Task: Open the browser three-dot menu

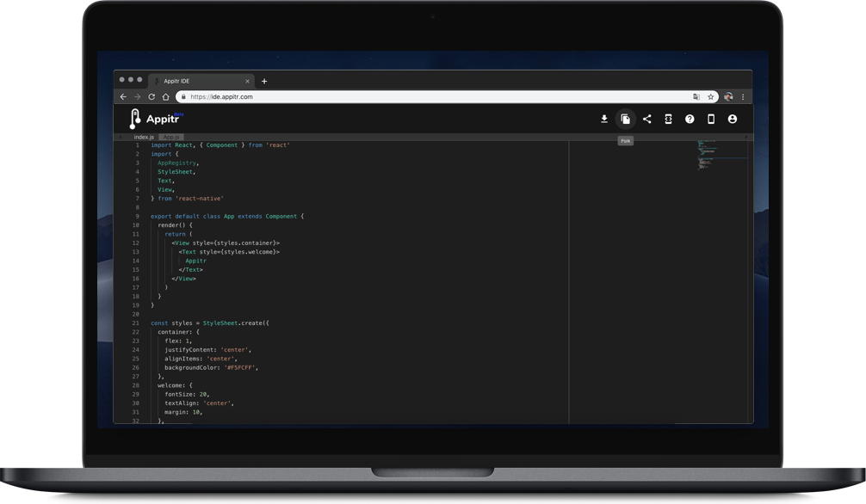Action: click(743, 96)
